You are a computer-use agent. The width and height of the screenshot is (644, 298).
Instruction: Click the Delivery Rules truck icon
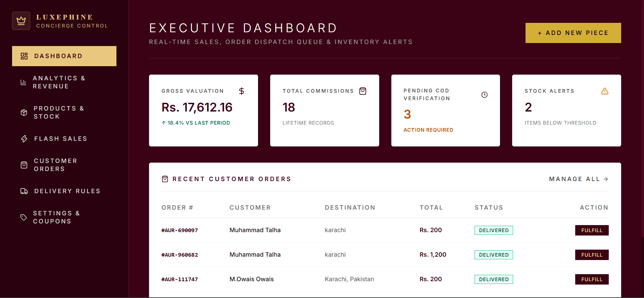point(24,191)
